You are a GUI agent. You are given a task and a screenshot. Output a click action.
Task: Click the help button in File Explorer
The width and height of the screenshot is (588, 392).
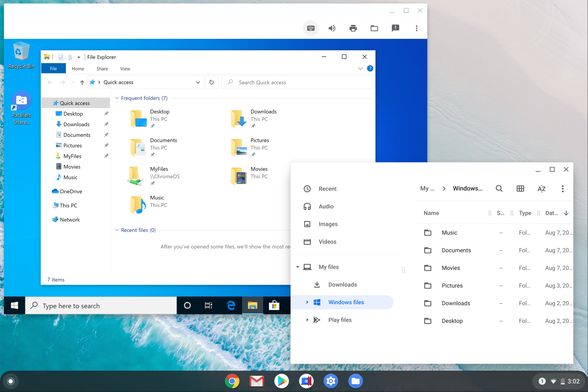[x=370, y=68]
